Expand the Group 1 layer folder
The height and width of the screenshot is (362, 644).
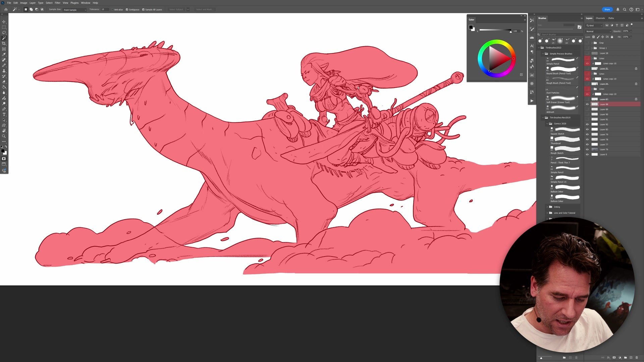pos(592,48)
